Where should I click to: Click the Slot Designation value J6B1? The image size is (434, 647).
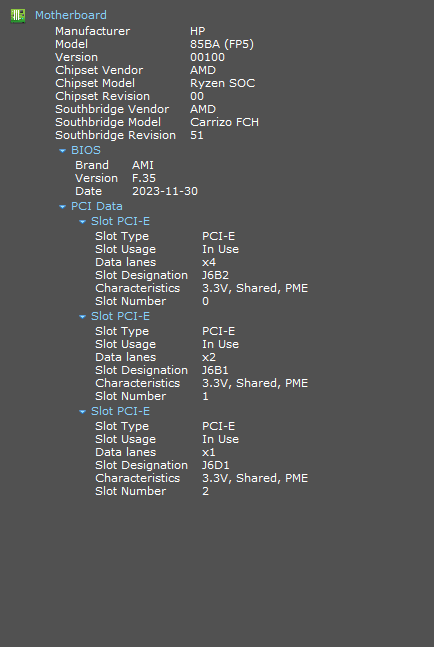click(215, 370)
